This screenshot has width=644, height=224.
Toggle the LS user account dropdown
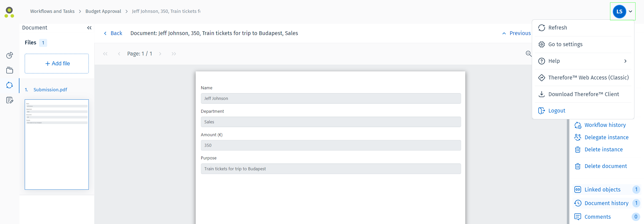tap(623, 11)
